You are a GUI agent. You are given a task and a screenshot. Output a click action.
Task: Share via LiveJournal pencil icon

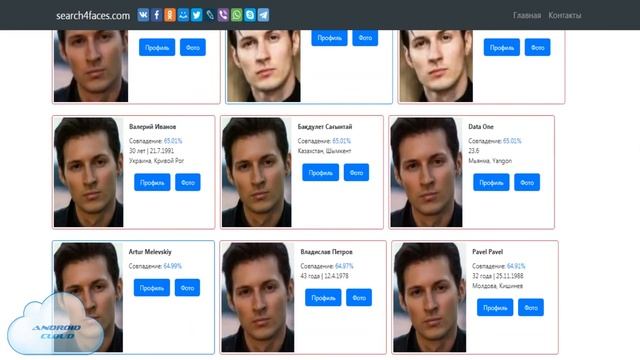click(210, 15)
